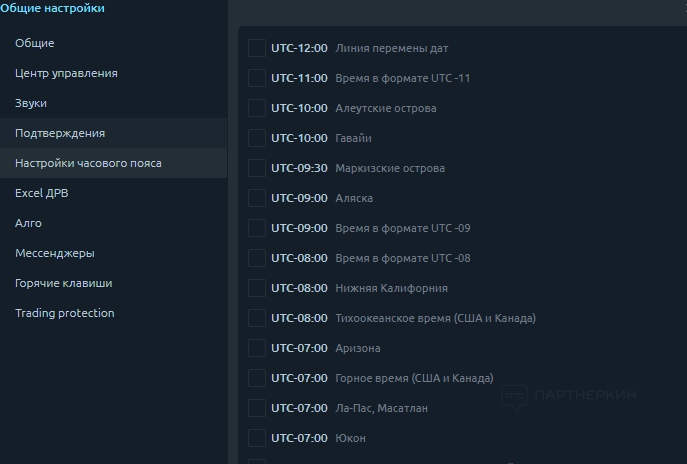This screenshot has height=464, width=687.
Task: Select the Аризона timezone checkbox
Action: click(x=257, y=348)
